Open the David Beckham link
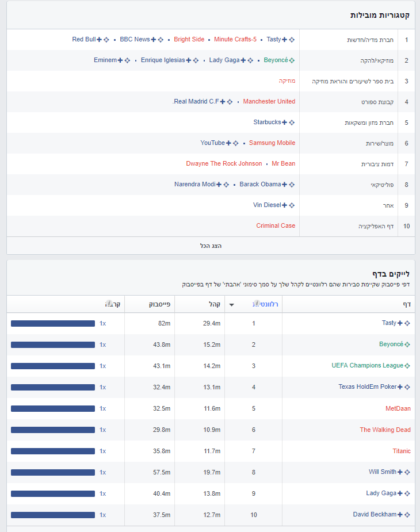This screenshot has height=532, width=420. (x=375, y=514)
